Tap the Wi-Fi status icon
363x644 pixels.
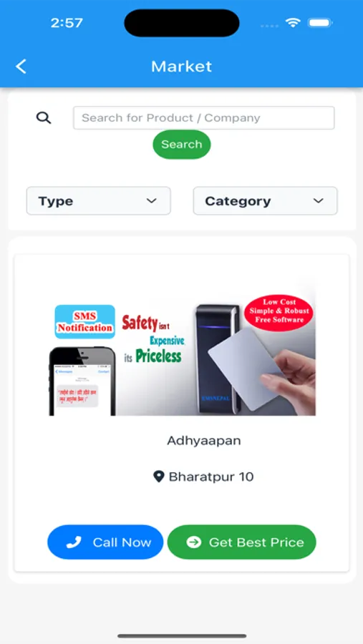pos(293,23)
